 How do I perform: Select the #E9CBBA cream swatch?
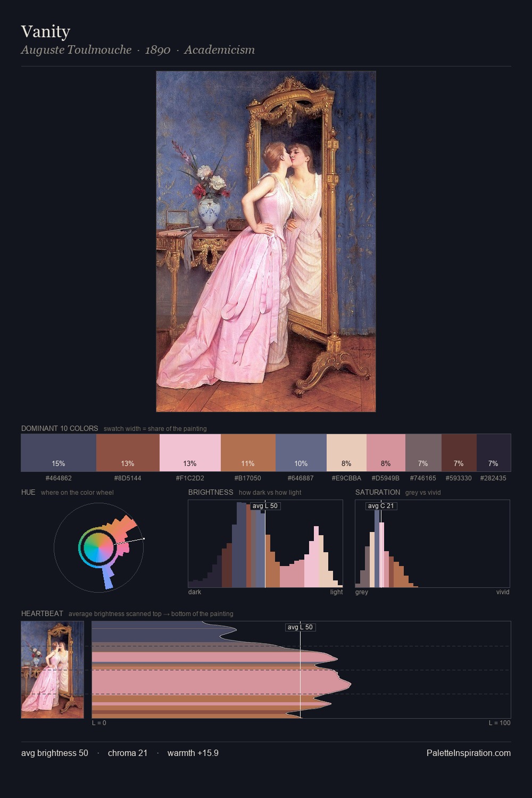click(x=346, y=453)
